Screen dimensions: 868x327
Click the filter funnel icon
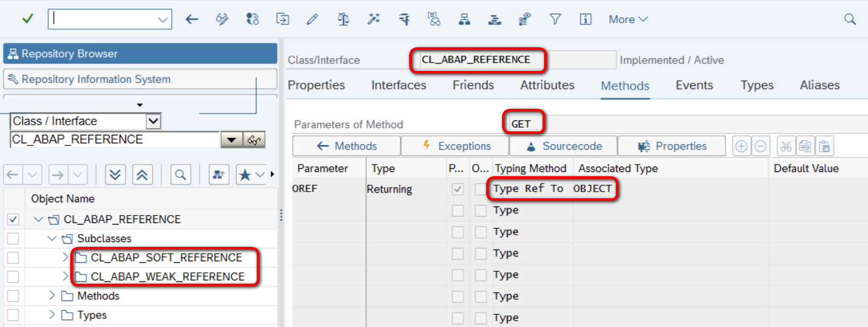pos(555,20)
